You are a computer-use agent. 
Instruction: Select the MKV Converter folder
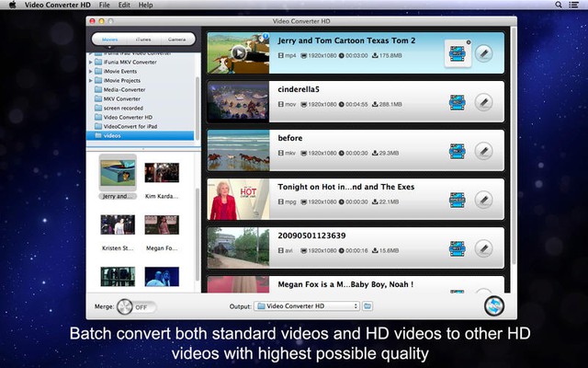[121, 98]
